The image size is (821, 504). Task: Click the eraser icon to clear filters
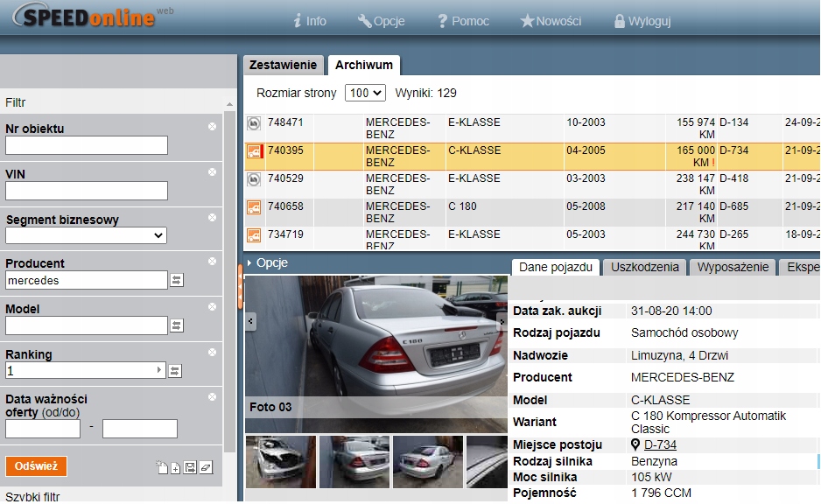point(205,468)
